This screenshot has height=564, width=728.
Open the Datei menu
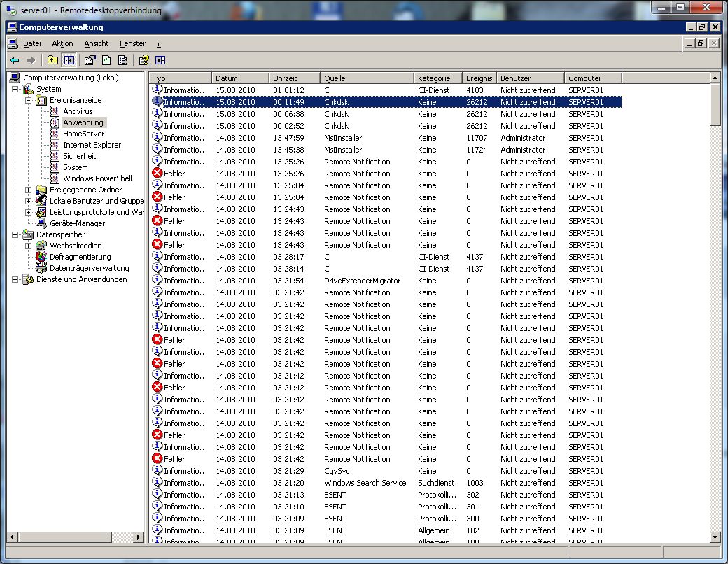click(32, 43)
